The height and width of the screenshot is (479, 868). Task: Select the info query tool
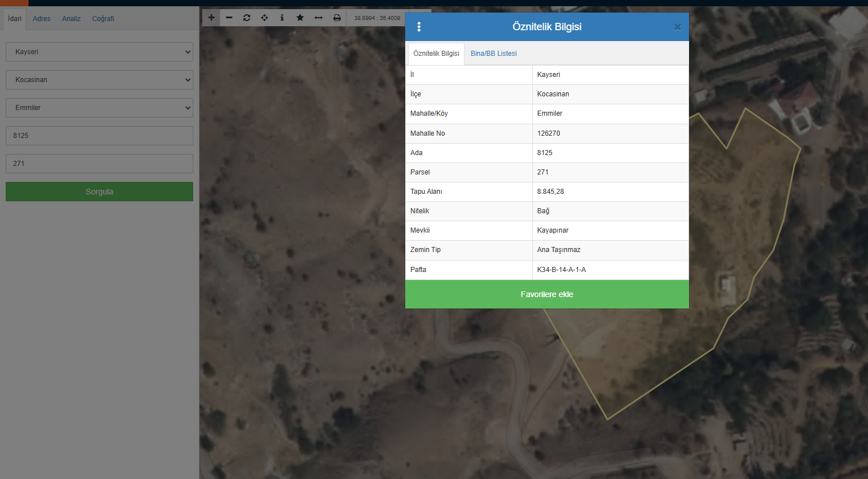[282, 18]
